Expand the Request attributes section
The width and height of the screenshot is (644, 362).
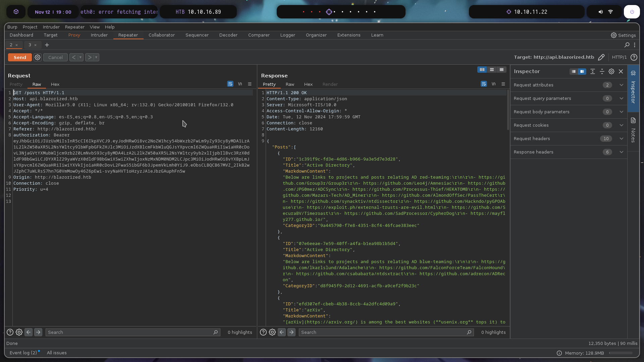coord(569,85)
